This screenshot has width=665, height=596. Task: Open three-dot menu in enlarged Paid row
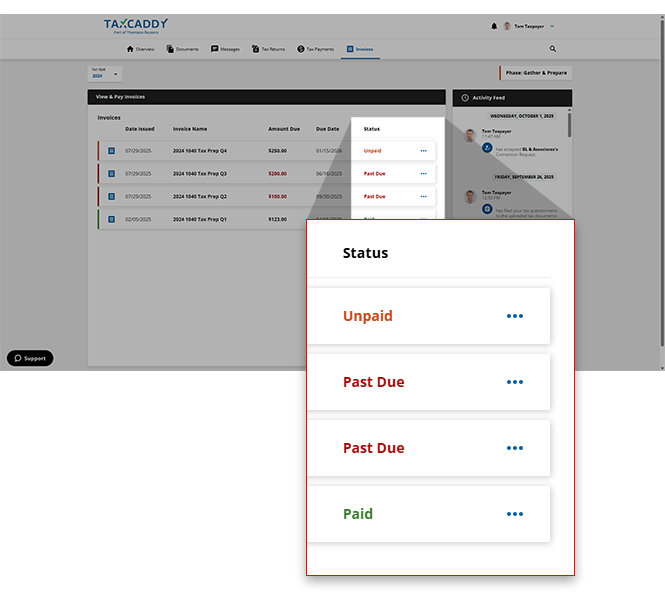coord(515,514)
